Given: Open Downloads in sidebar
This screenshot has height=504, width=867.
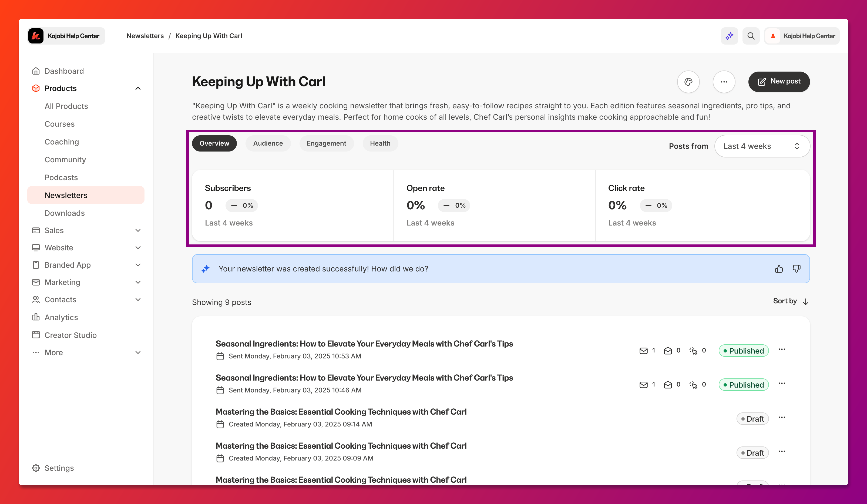Looking at the screenshot, I should 64,213.
